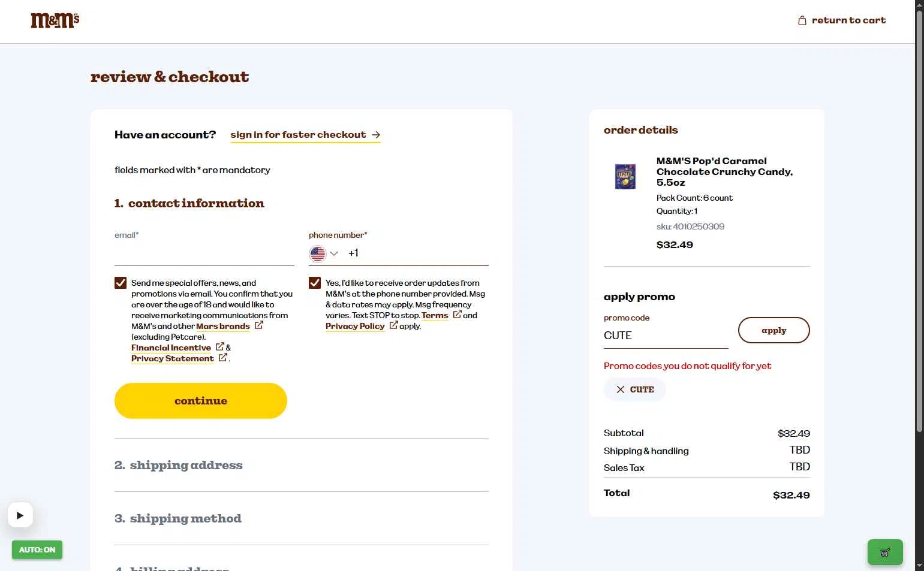
Task: Click the scrollbar down arrow
Action: pos(919,566)
